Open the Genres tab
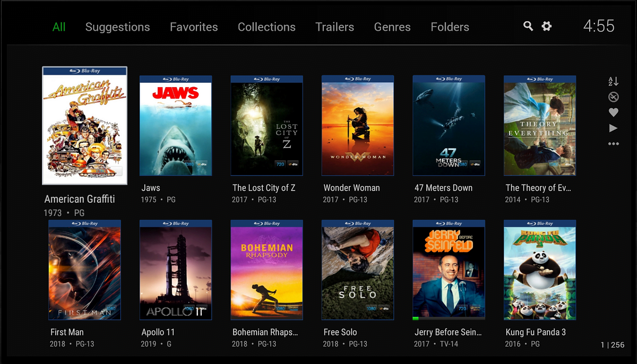 click(x=392, y=27)
